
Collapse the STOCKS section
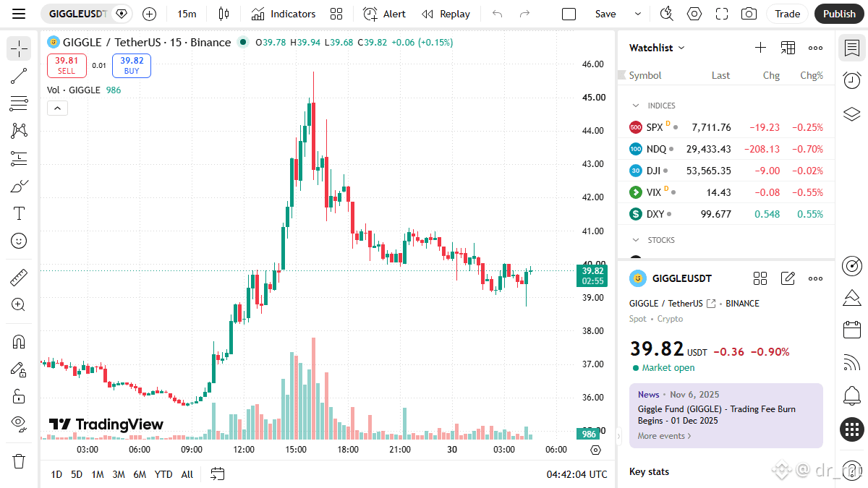coord(636,240)
